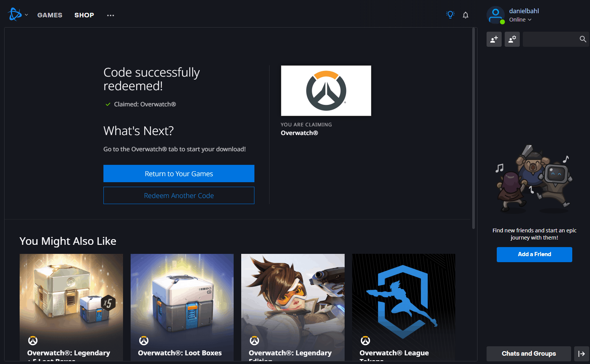This screenshot has height=364, width=590.
Task: Click the 'Go to the Overwatch® tab' instruction text
Action: coord(174,149)
